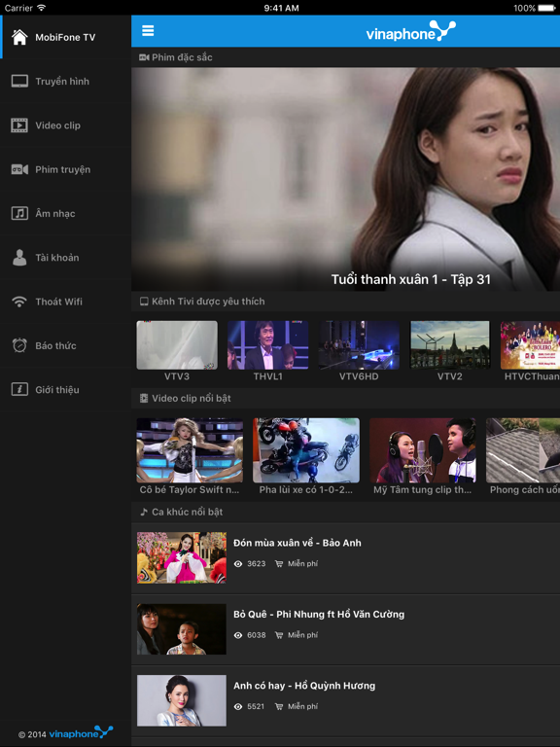Choose Âm nhạc in the sidebar
The height and width of the screenshot is (747, 560).
click(x=66, y=213)
